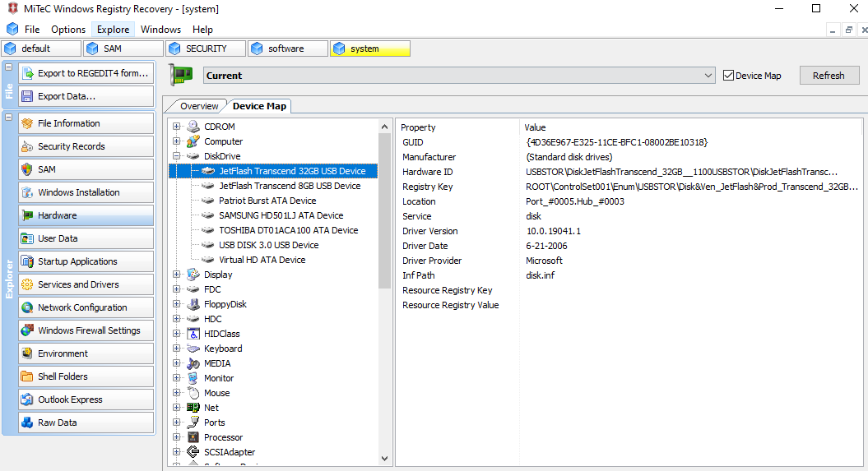Click the Export Data floppy disk icon
This screenshot has height=471, width=868.
click(x=26, y=96)
